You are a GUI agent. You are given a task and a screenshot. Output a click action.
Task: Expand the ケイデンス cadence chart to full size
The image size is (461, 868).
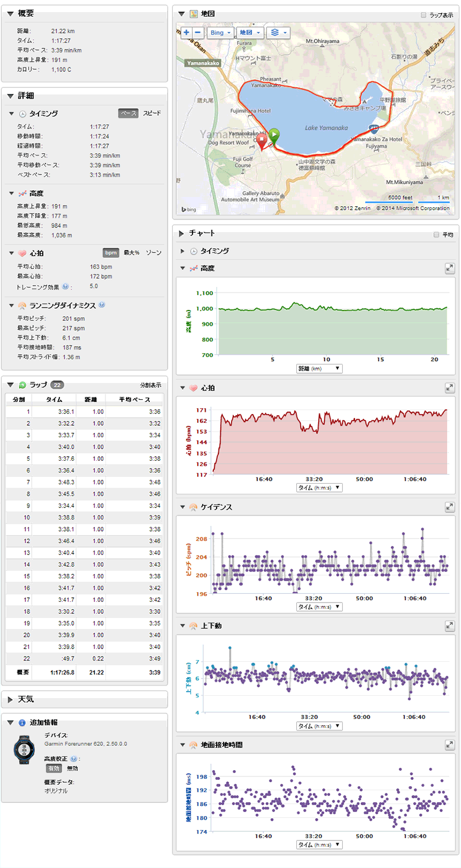pyautogui.click(x=450, y=507)
